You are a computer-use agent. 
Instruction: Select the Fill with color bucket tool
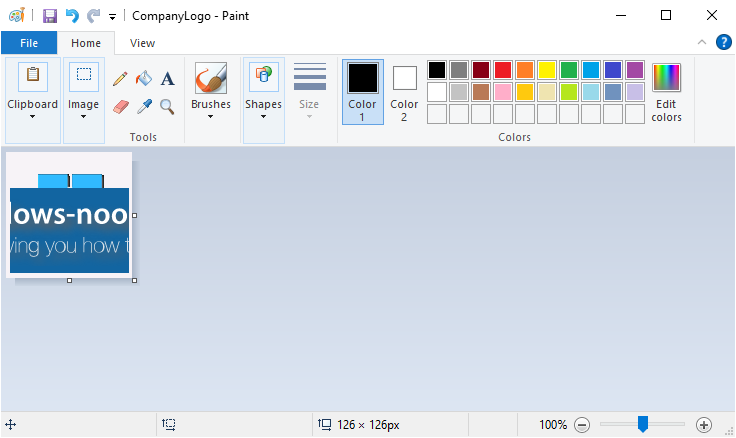(x=144, y=78)
